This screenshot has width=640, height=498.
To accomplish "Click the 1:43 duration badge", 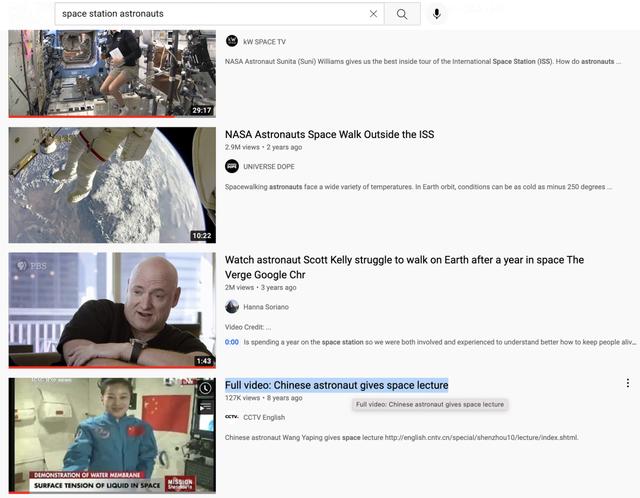I will pyautogui.click(x=204, y=361).
